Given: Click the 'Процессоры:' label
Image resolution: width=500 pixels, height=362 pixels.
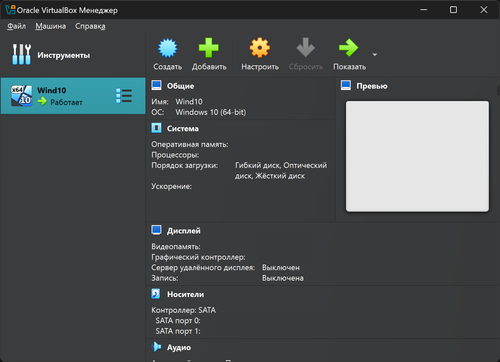Looking at the screenshot, I should pos(175,155).
